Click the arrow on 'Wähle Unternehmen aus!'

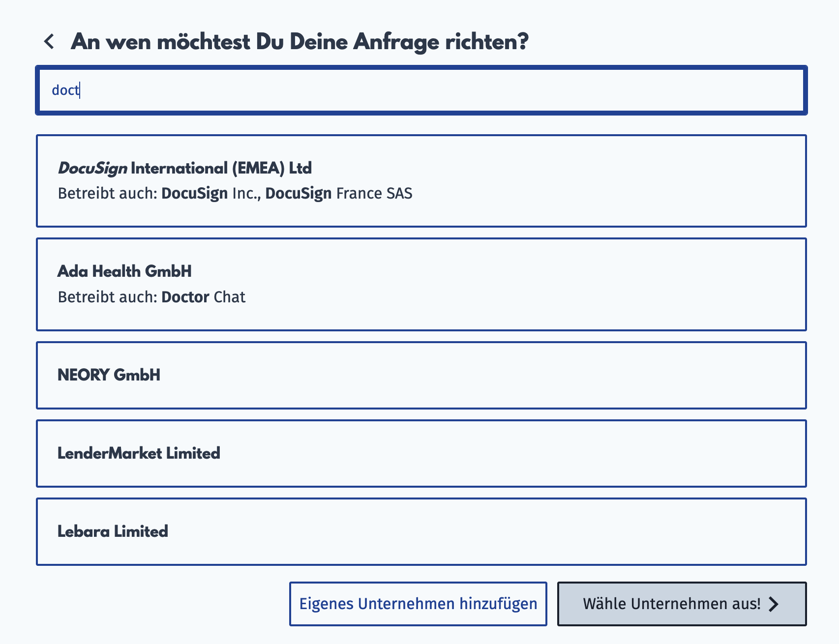tap(774, 604)
